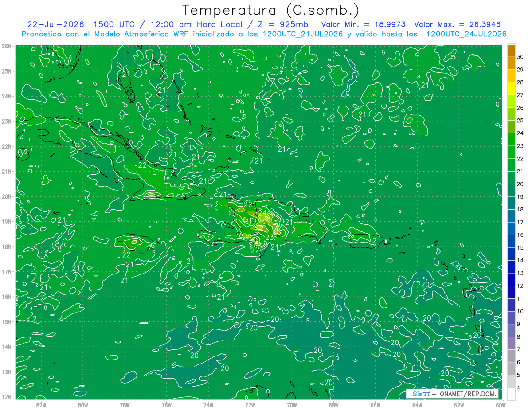The width and height of the screenshot is (532, 411).
Task: Click the colorbar segment between 22 and 23
Action: 511,152
